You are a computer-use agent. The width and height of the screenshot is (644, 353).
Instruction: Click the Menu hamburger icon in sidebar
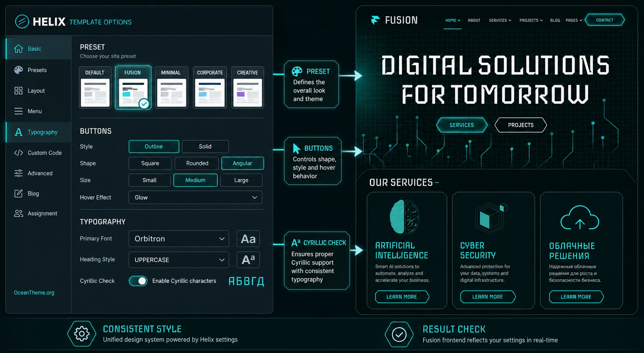(x=18, y=111)
